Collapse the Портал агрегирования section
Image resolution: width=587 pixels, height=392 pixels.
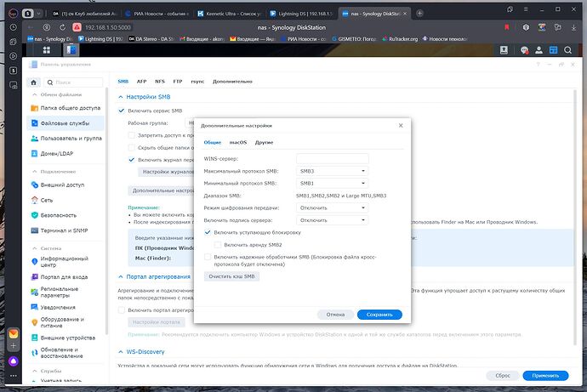pyautogui.click(x=121, y=277)
